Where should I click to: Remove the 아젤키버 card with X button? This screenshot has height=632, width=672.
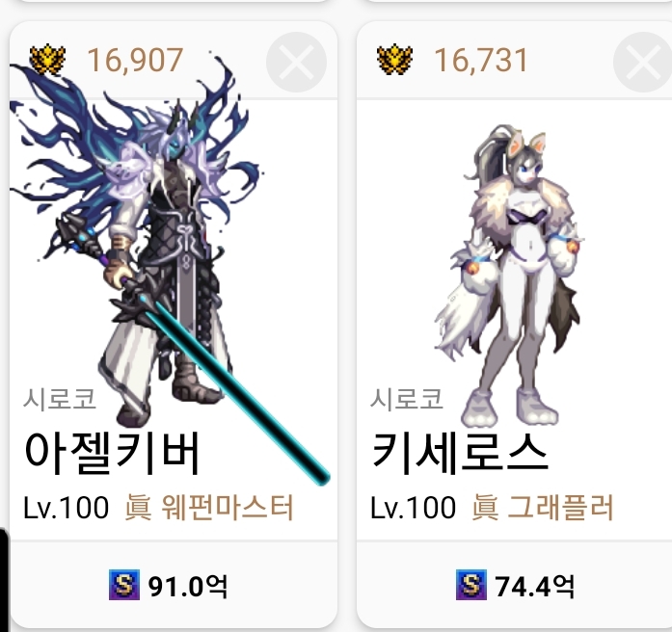(x=296, y=62)
